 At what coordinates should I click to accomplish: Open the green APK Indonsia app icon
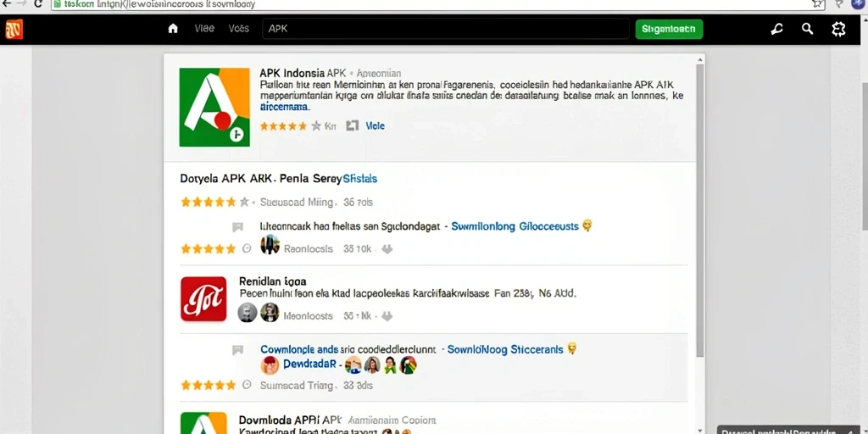[214, 107]
